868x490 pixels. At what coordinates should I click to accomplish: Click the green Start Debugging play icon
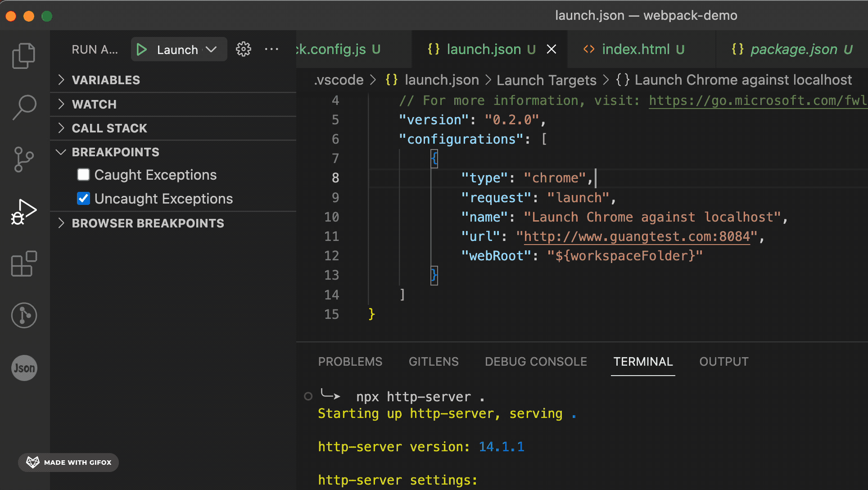[142, 50]
